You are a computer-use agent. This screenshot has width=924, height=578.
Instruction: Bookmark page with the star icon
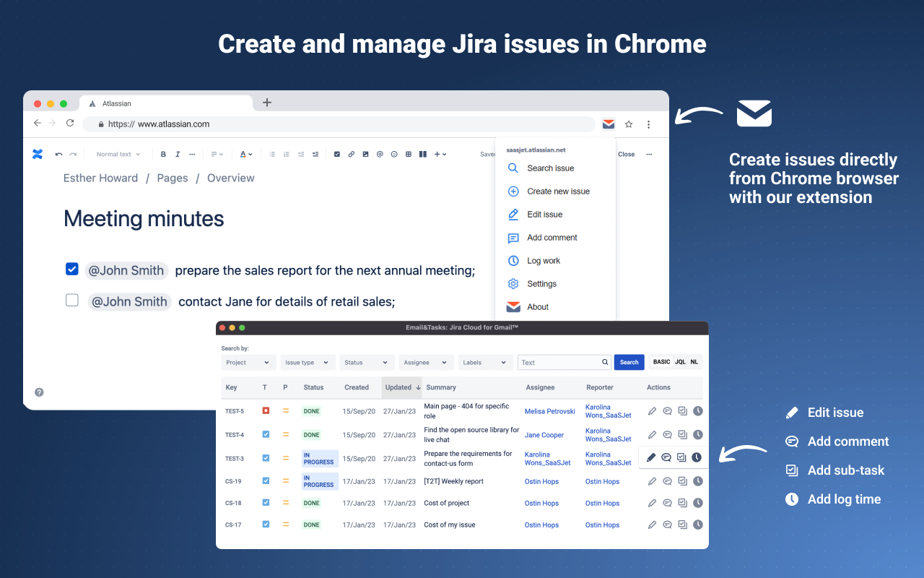click(x=629, y=124)
